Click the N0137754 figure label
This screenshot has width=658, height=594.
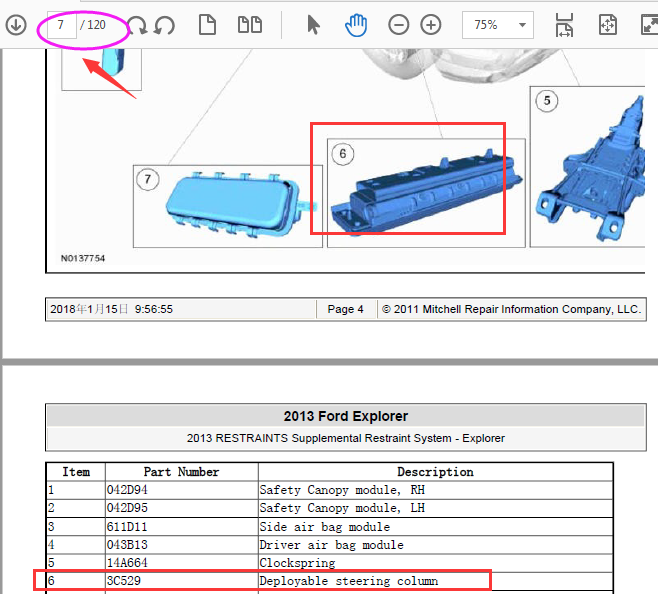tap(83, 258)
